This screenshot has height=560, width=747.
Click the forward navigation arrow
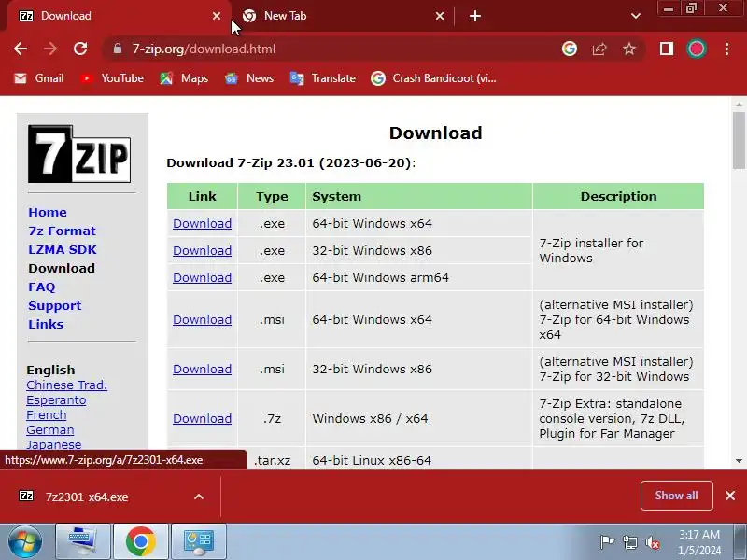(x=50, y=49)
